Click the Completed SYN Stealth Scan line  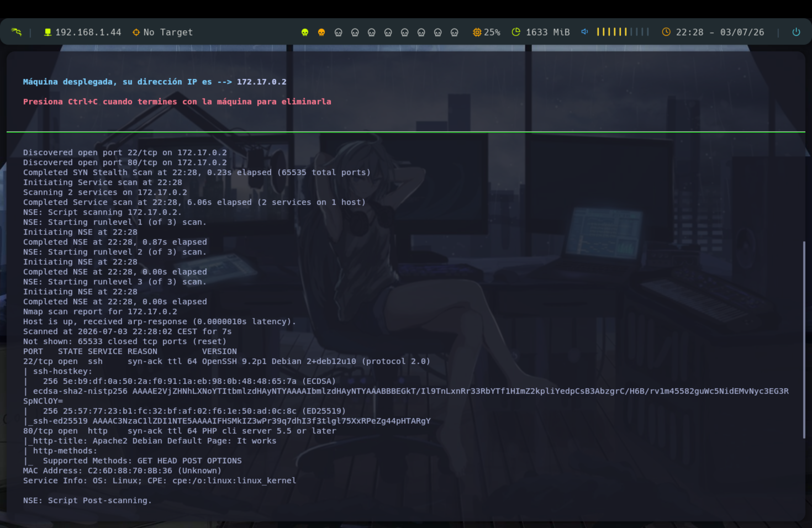tap(197, 172)
